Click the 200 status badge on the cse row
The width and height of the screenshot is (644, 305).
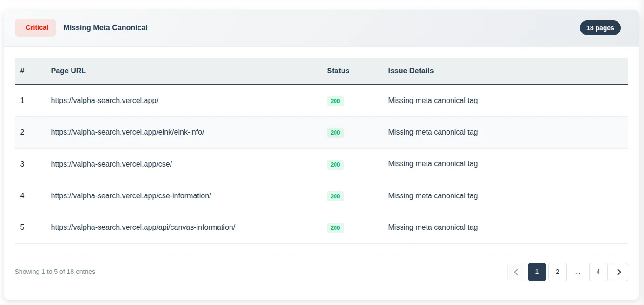tap(335, 164)
